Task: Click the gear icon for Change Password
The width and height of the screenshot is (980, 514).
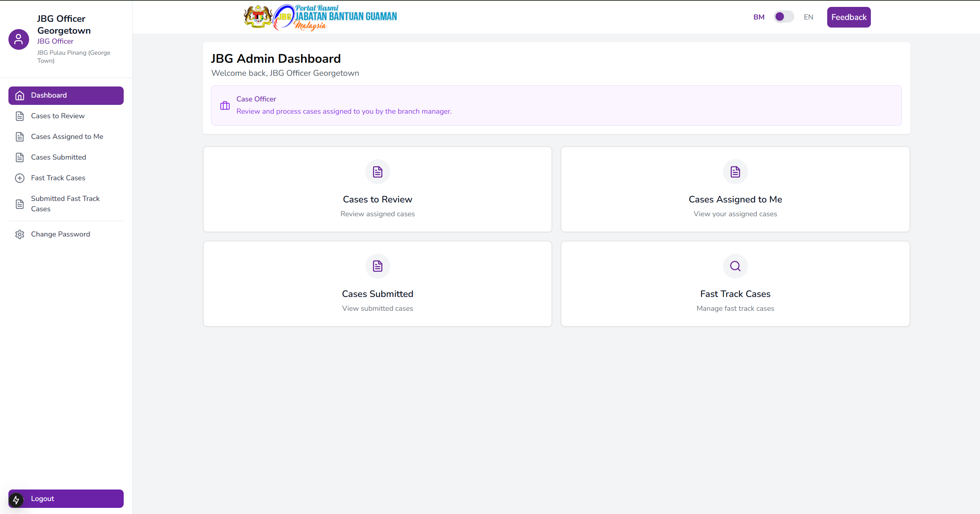Action: [20, 234]
